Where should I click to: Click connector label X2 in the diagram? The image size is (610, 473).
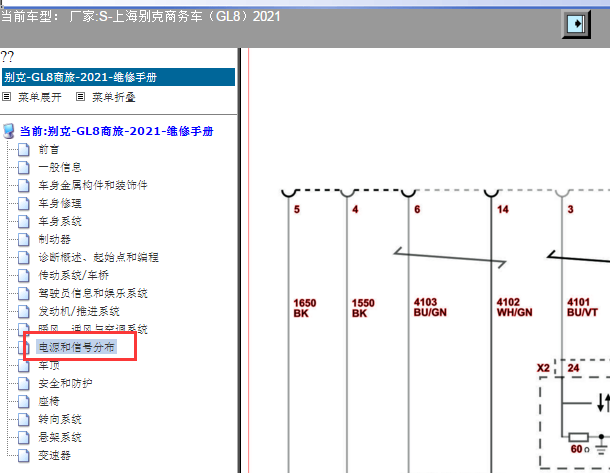[x=543, y=368]
